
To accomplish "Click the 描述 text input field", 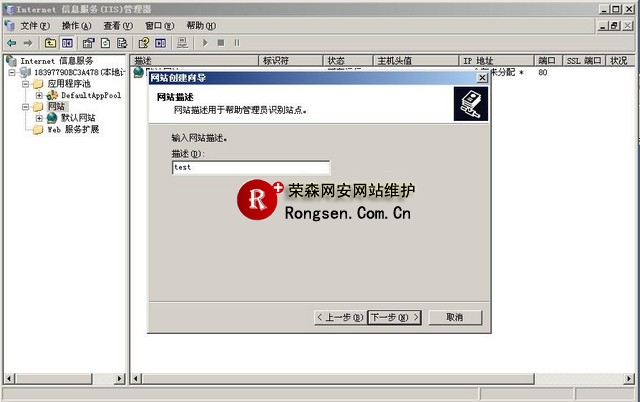I will [250, 168].
